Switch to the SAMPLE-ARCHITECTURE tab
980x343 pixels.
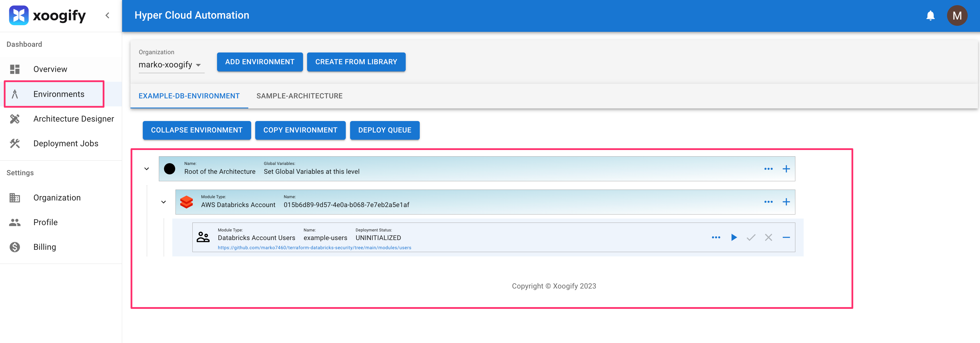coord(299,96)
